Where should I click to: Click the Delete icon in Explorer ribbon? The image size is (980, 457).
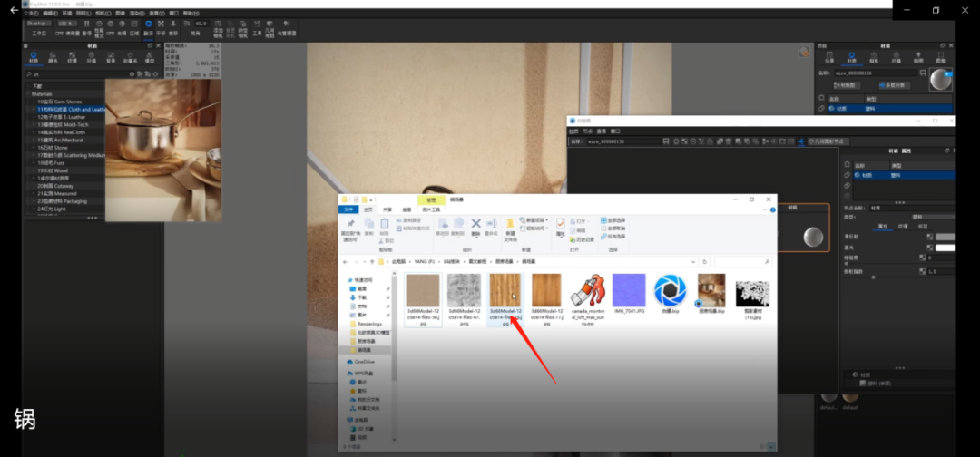475,224
